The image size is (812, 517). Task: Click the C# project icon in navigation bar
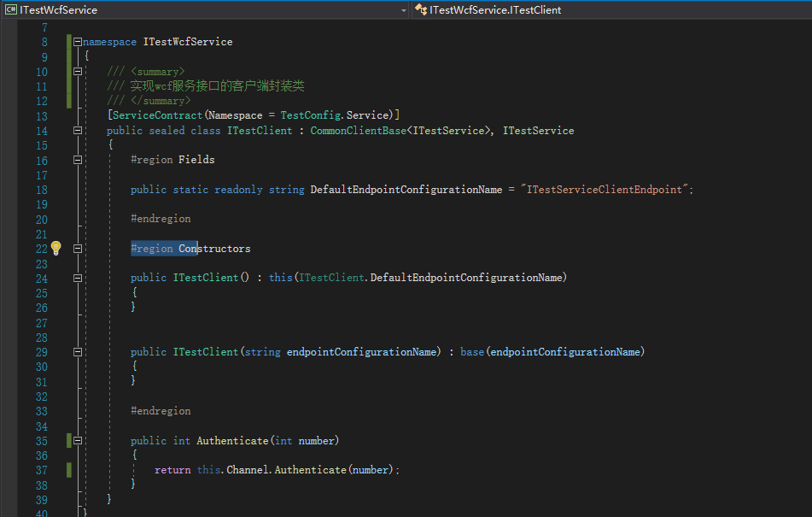pos(11,9)
